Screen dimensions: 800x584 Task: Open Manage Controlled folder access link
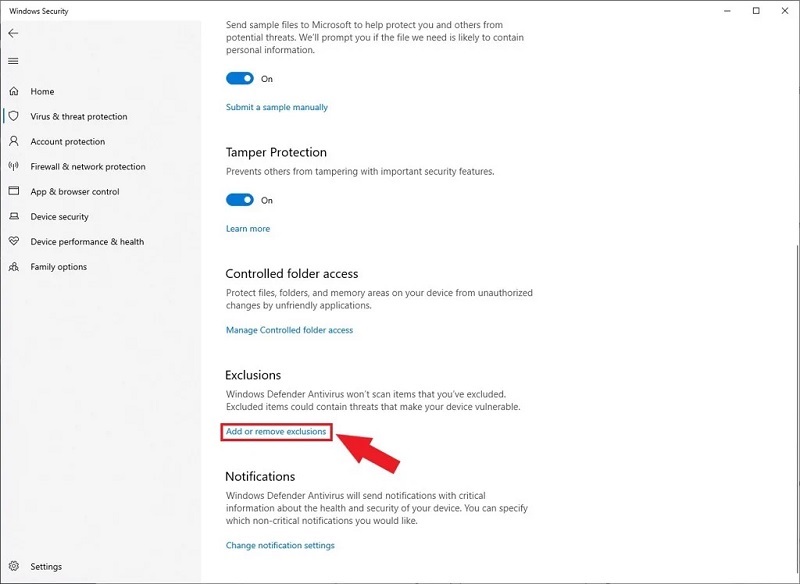(289, 330)
